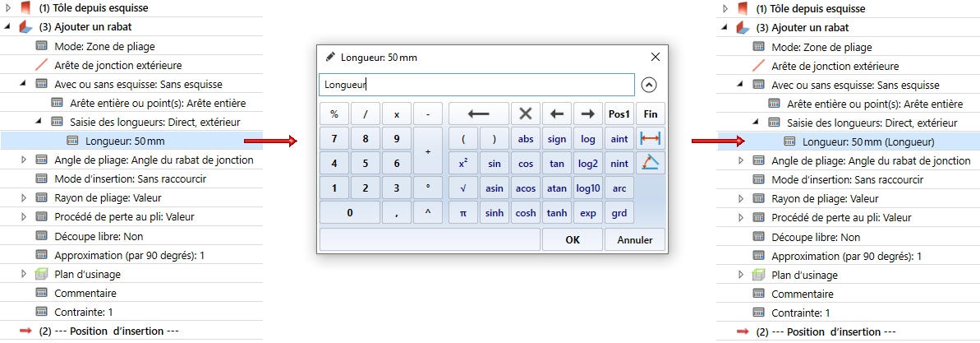Viewport: 980px width, 343px height.
Task: Click the clear X key in calculator
Action: tap(526, 114)
